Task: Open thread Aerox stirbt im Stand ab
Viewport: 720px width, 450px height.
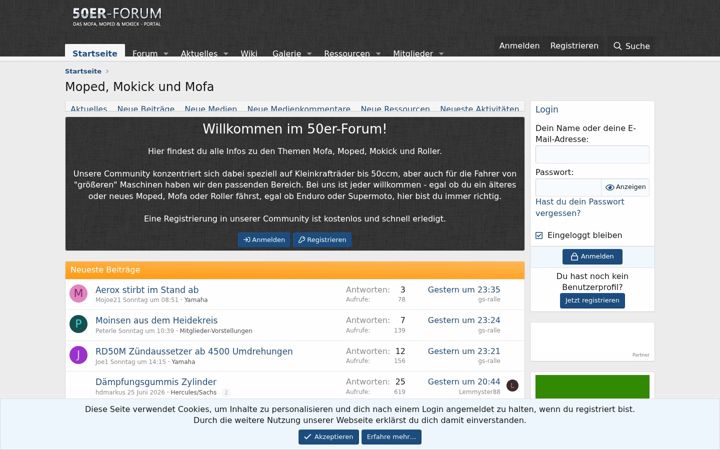Action: coord(147,290)
